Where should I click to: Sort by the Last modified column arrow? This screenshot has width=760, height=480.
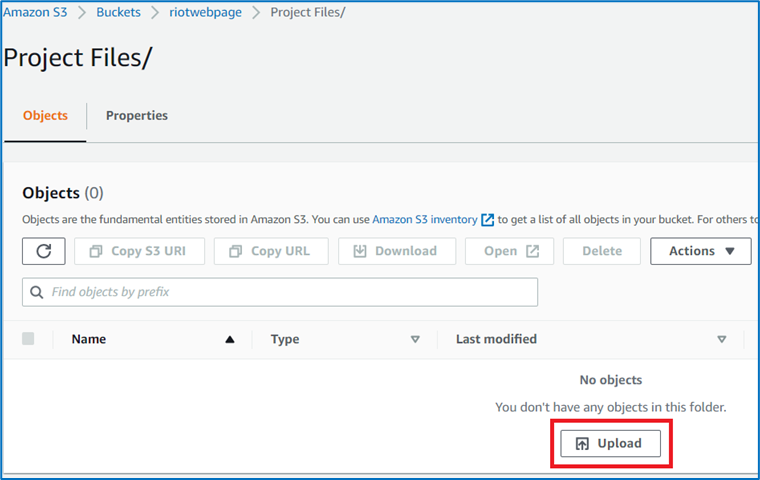(x=722, y=339)
